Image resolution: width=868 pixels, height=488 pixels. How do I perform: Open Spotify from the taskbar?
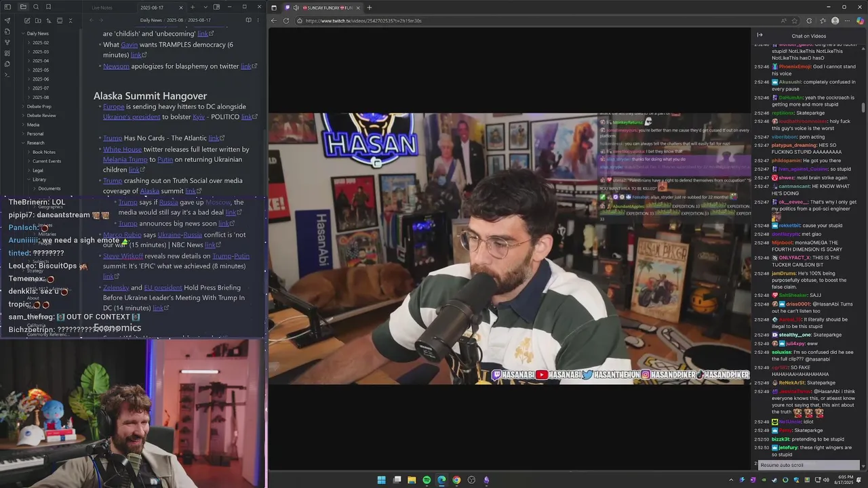[427, 480]
